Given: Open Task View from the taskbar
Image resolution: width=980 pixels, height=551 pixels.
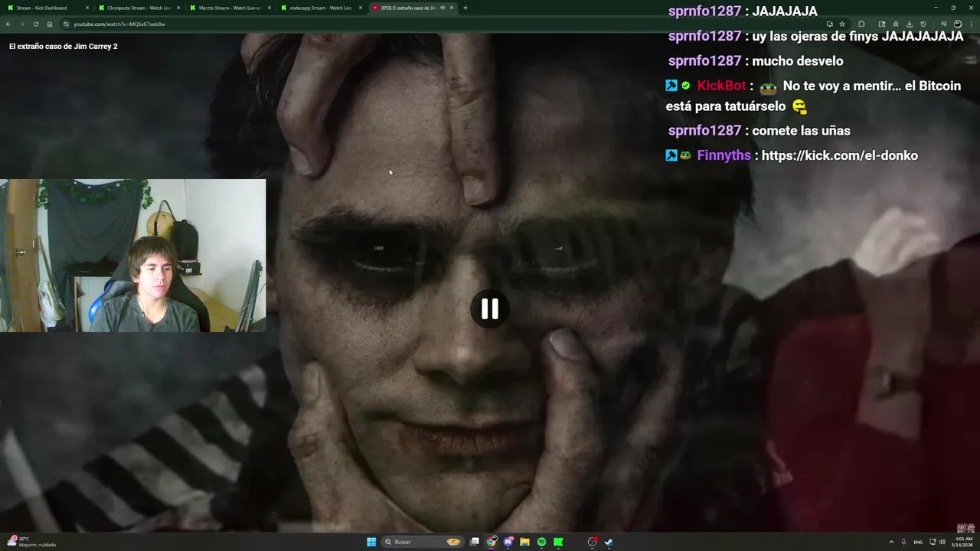Looking at the screenshot, I should point(475,542).
